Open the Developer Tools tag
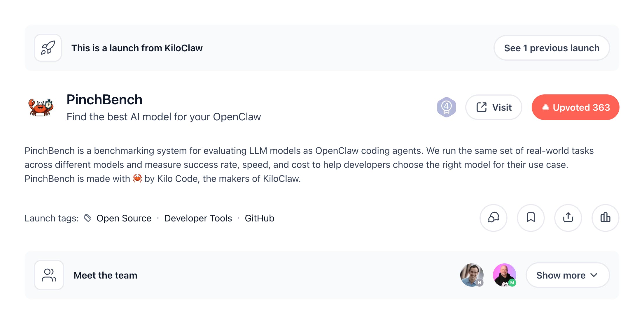The image size is (644, 324). 198,218
